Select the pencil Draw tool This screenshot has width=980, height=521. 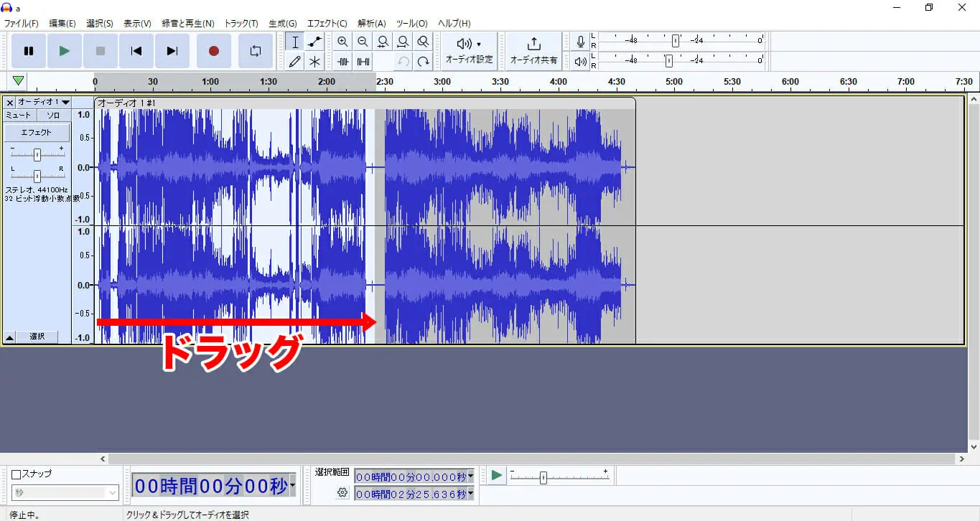(x=294, y=62)
